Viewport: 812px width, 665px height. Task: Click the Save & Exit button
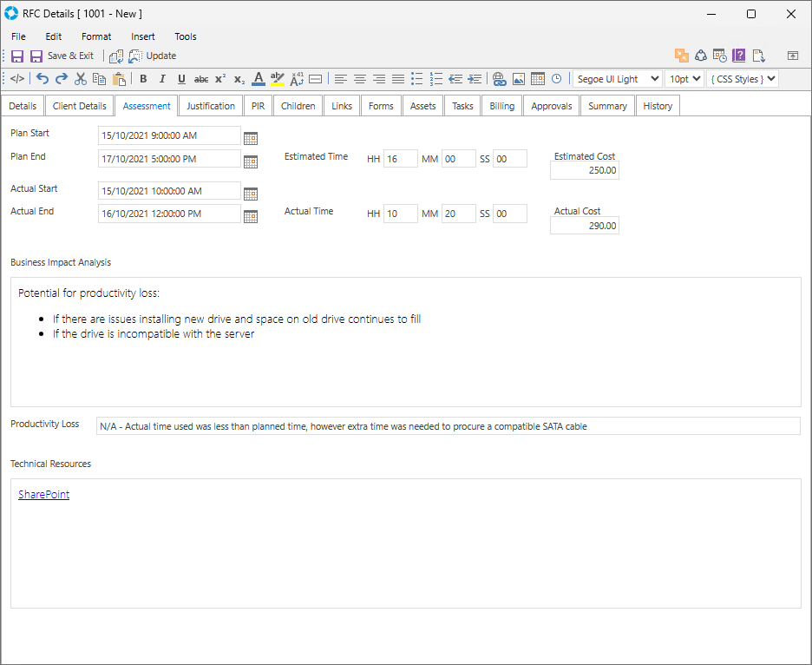(62, 56)
